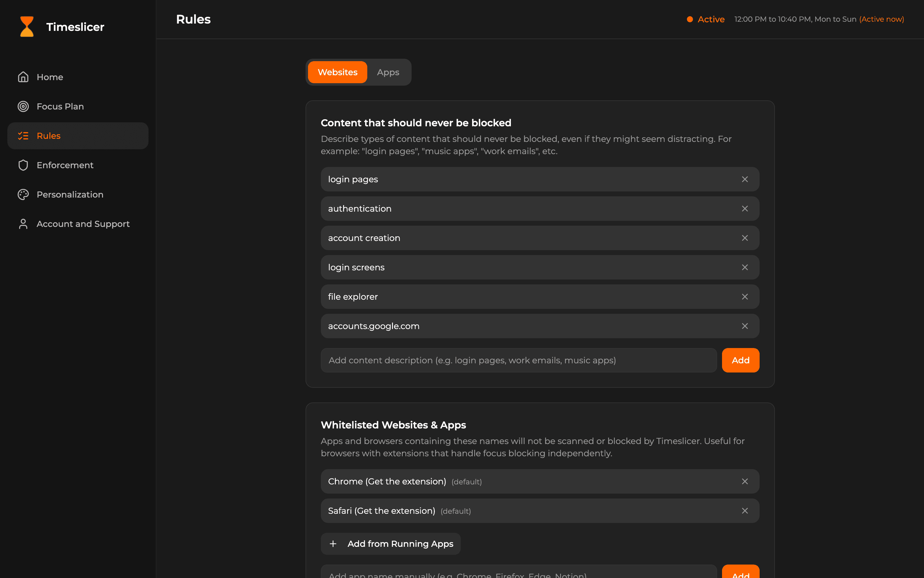
Task: Remove Safari from the whitelist
Action: pos(745,511)
